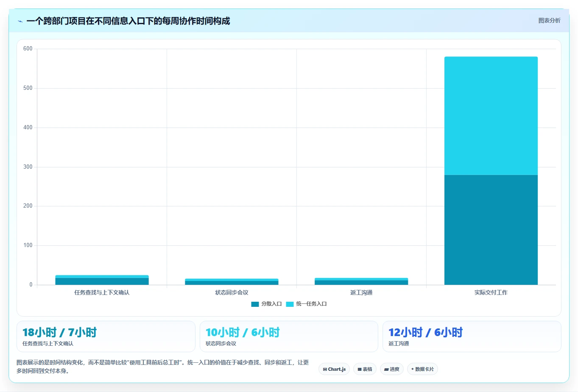Select the 12小时 / 6小时 data card

point(472,336)
